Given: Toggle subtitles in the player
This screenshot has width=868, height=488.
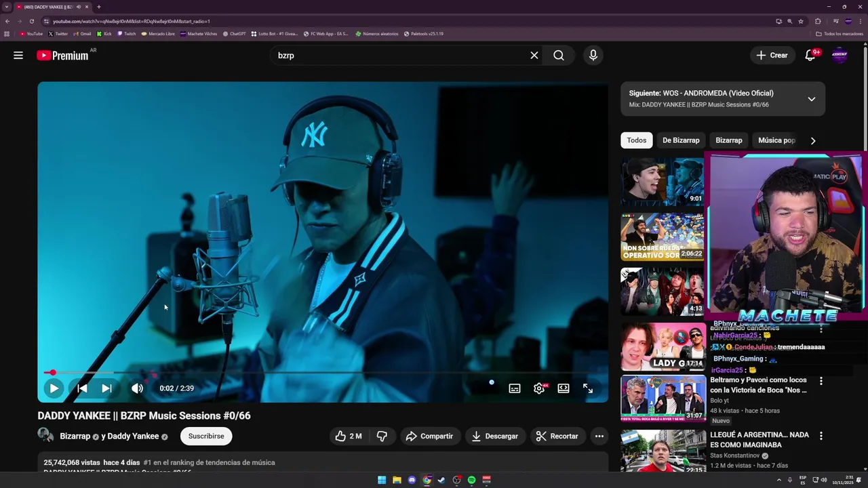Looking at the screenshot, I should click(x=515, y=388).
